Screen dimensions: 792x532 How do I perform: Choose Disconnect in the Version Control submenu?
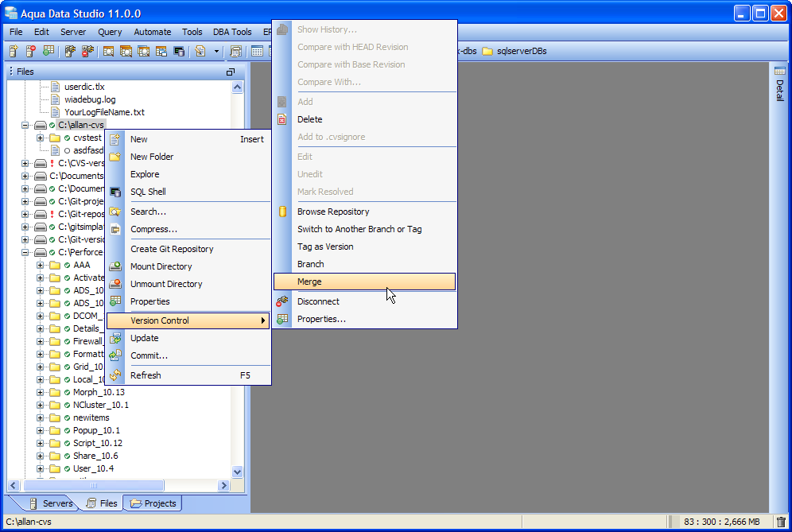pos(364,301)
